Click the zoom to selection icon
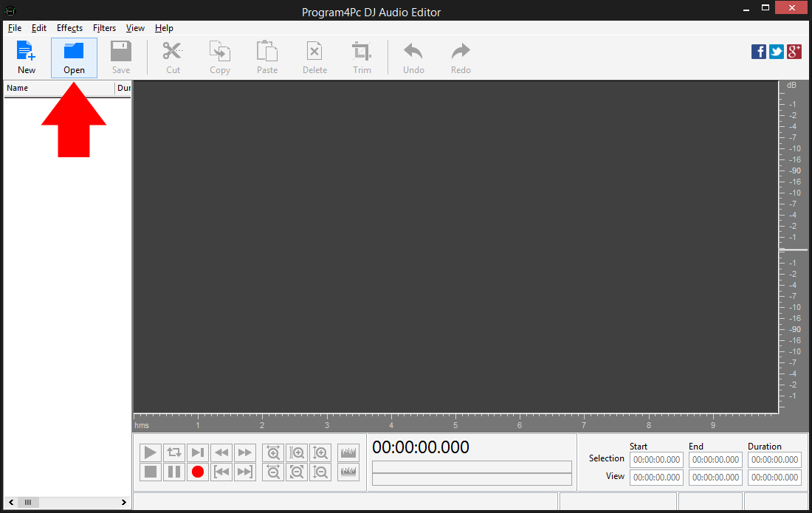 point(296,452)
